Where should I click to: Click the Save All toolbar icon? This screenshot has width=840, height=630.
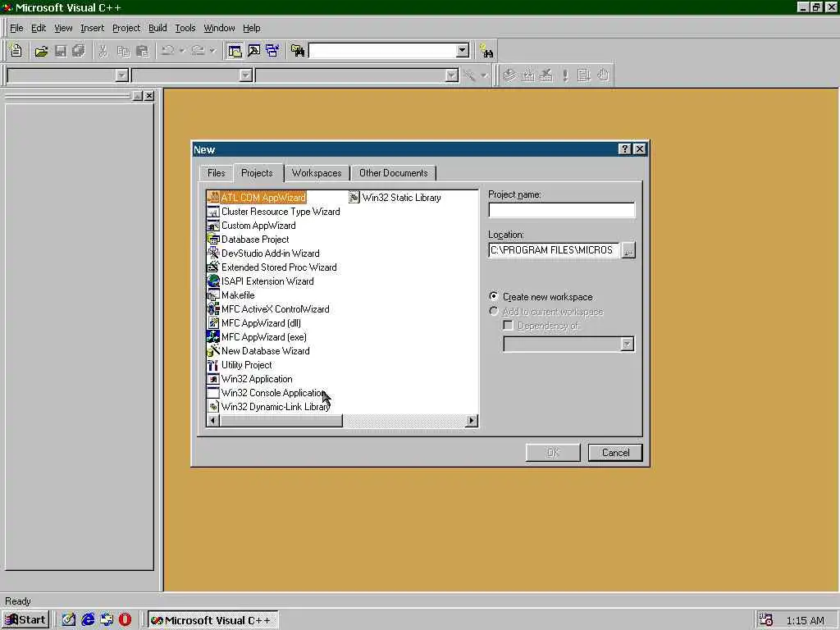click(x=79, y=51)
